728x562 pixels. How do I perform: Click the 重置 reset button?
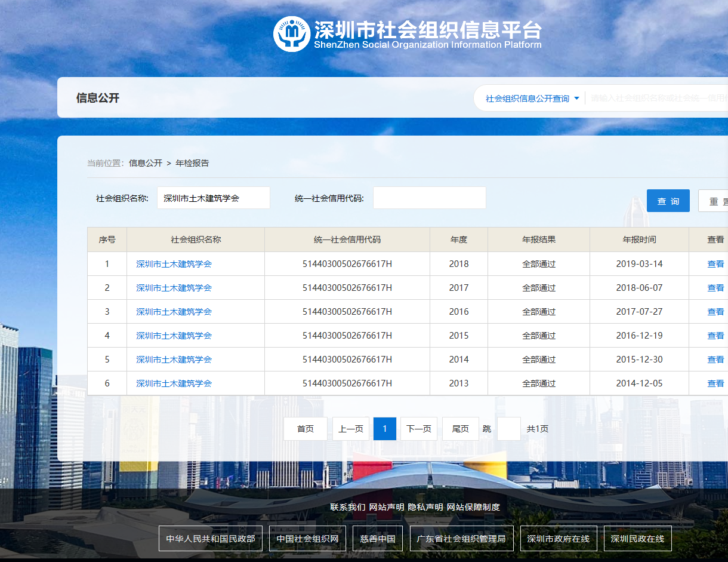(x=715, y=201)
